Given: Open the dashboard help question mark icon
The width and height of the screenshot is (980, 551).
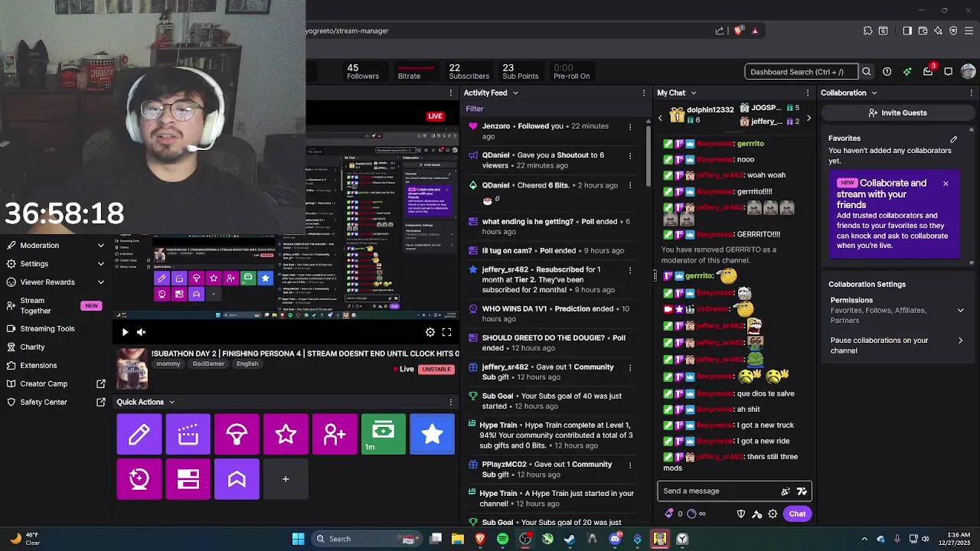Looking at the screenshot, I should click(x=887, y=72).
